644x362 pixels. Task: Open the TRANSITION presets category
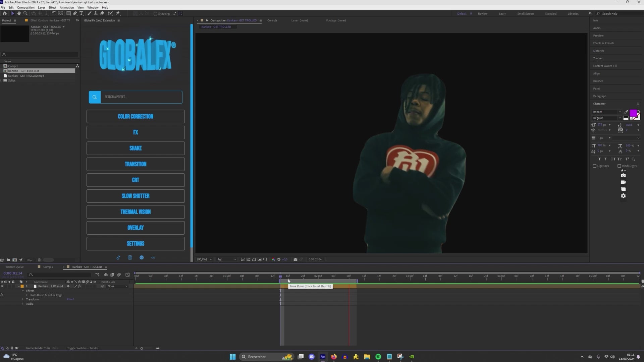136,164
